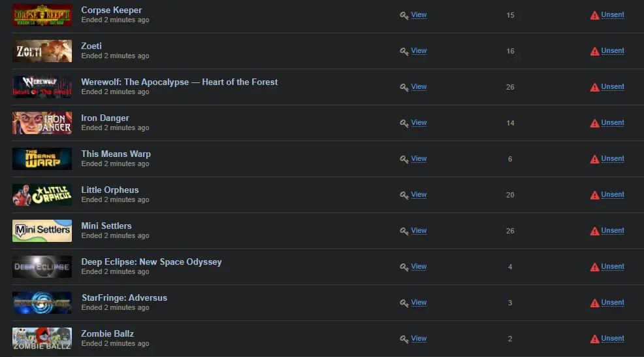Click the red warning icon for Mini Settlers

(595, 231)
